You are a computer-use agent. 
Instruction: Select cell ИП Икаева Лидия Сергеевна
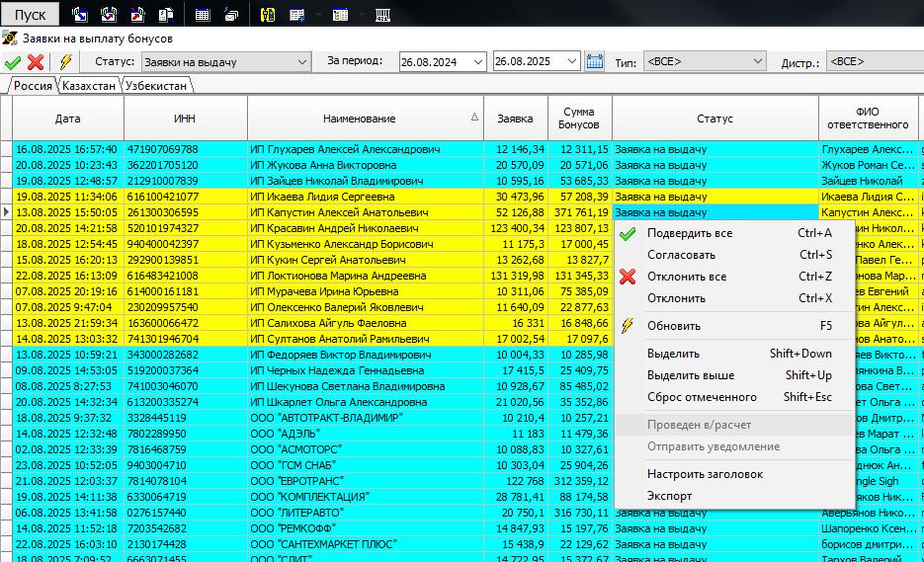366,197
